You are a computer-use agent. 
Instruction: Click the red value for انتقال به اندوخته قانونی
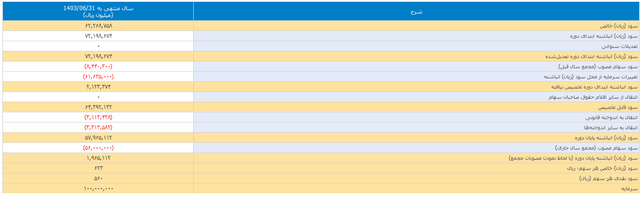pos(98,117)
